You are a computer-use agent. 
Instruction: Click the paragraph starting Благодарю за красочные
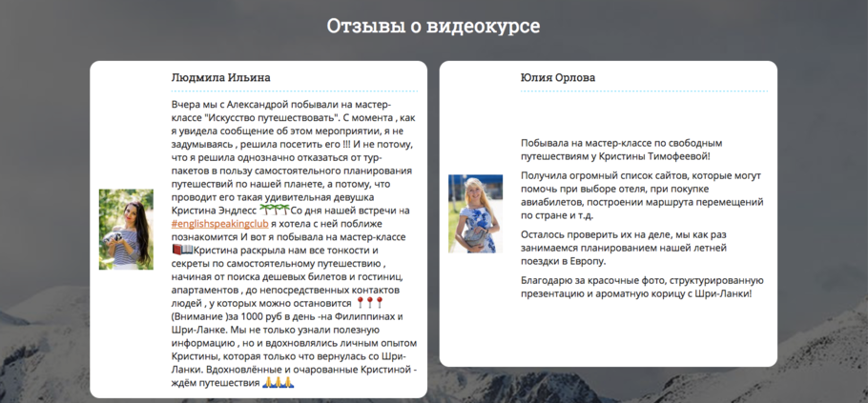click(642, 287)
